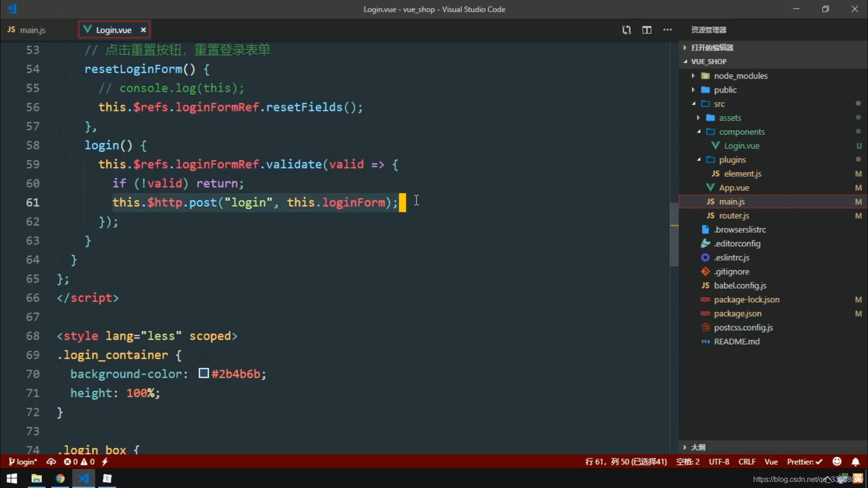Click the lightning bolt icon in status bar
The image size is (868, 488).
104,462
